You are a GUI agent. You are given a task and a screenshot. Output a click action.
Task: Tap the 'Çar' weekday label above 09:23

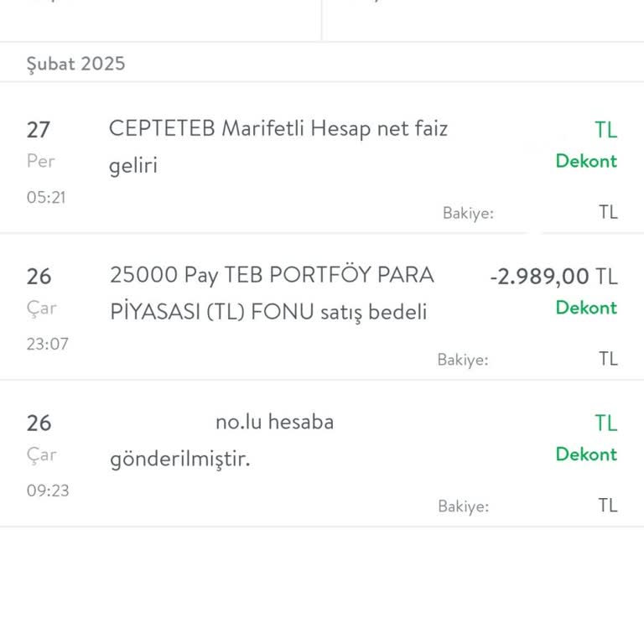click(41, 454)
